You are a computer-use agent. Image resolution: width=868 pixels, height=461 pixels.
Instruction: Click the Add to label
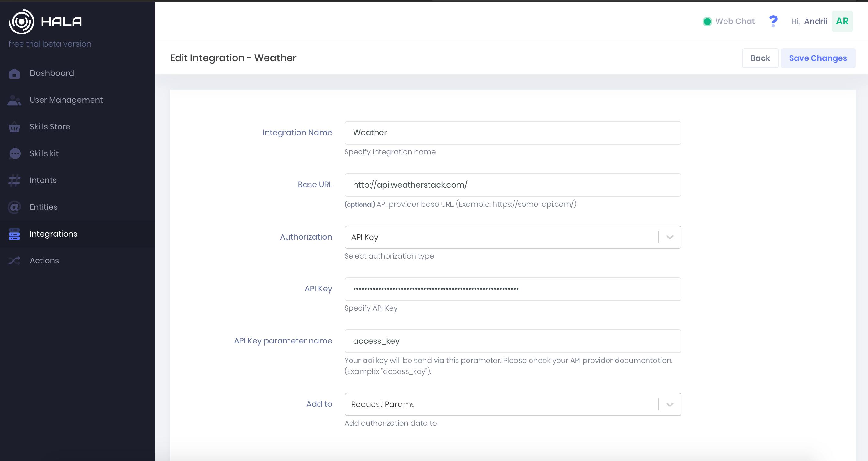(x=319, y=404)
